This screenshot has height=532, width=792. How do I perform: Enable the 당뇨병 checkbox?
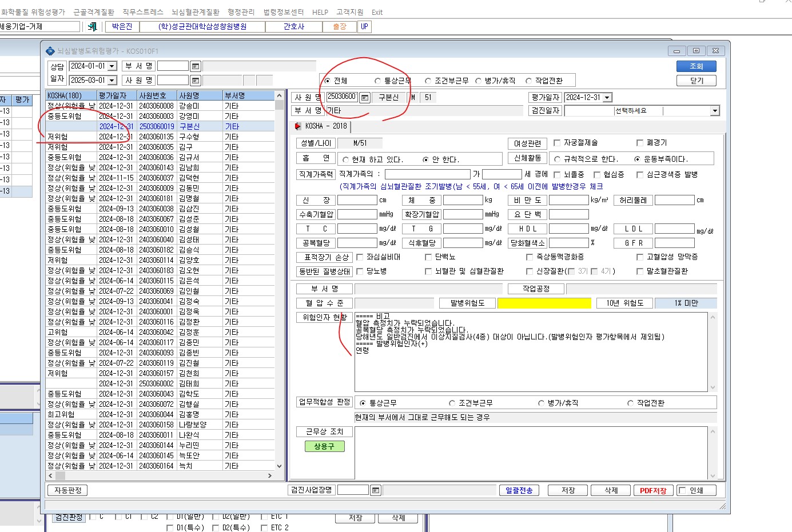coord(360,271)
